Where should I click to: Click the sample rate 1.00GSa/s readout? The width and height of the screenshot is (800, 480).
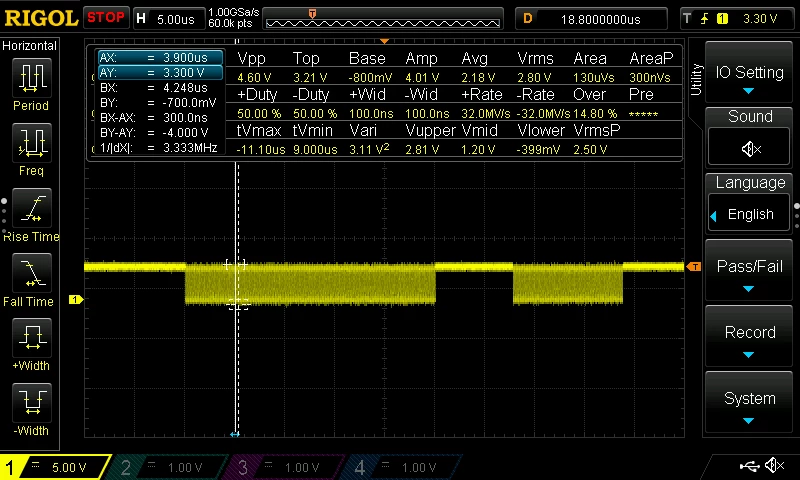pyautogui.click(x=234, y=12)
